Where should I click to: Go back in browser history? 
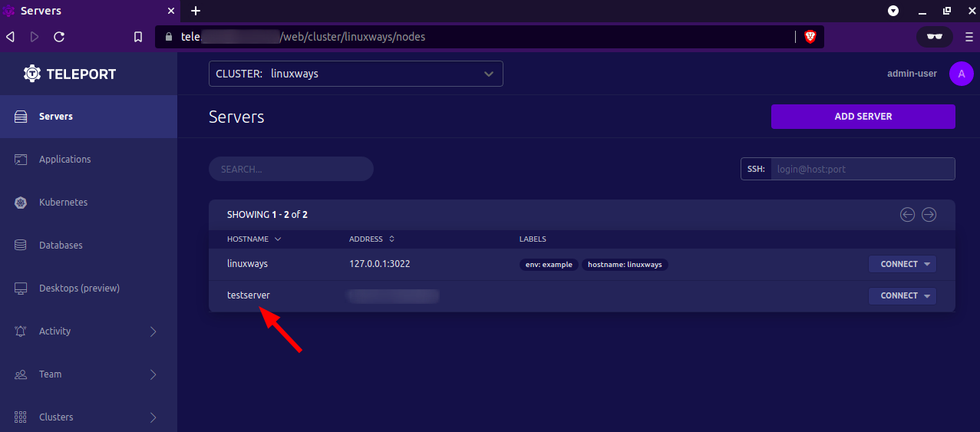click(11, 36)
